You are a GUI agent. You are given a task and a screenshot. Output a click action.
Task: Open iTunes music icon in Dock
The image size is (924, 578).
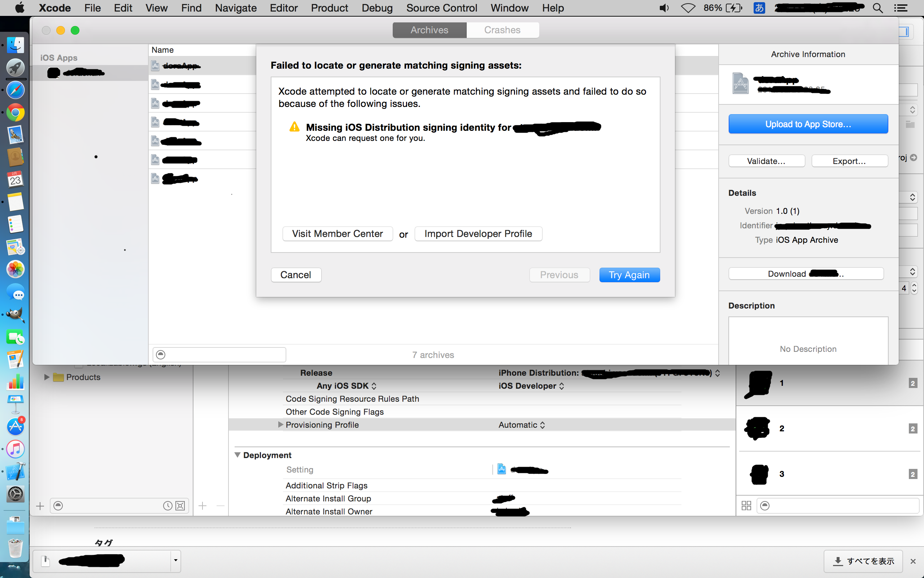click(16, 449)
